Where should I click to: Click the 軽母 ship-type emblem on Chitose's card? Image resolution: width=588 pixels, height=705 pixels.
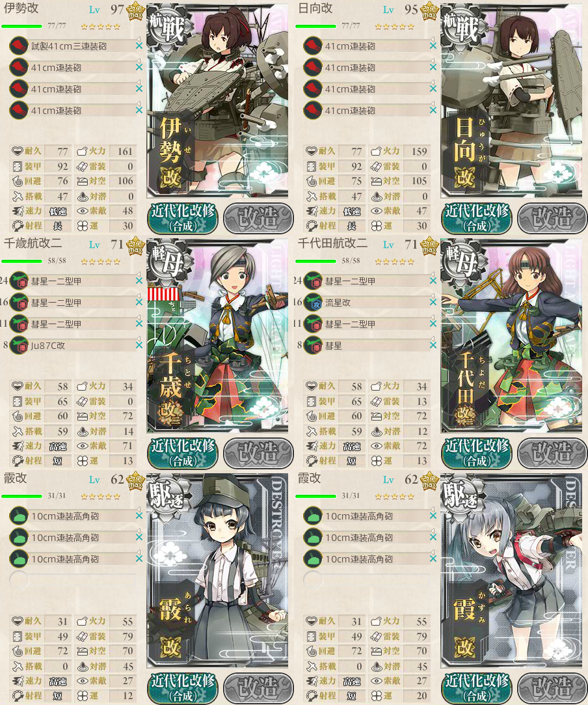tap(167, 262)
